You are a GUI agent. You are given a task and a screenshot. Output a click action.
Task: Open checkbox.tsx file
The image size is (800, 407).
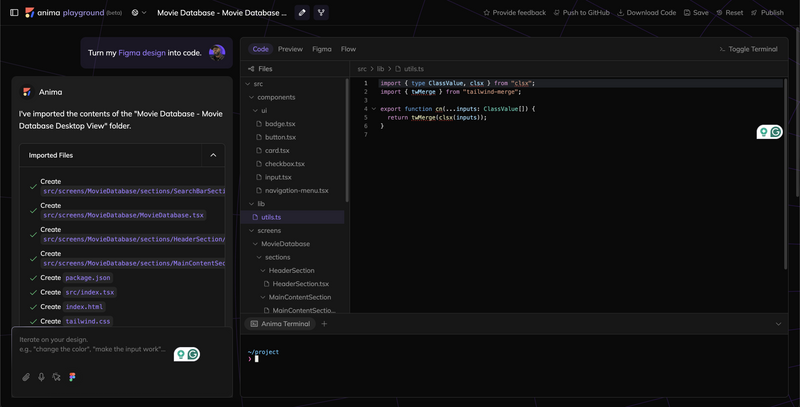[284, 164]
